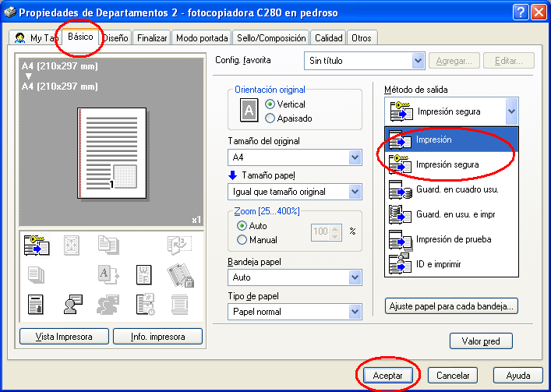Click the greyed folded page with dotted outline icon
Image resolution: width=551 pixels, height=392 pixels.
[179, 245]
